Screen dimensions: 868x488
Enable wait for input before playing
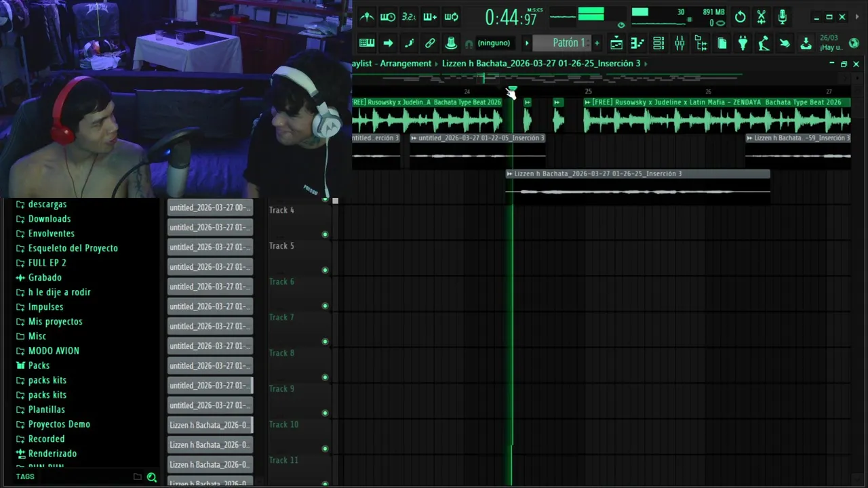tap(388, 17)
